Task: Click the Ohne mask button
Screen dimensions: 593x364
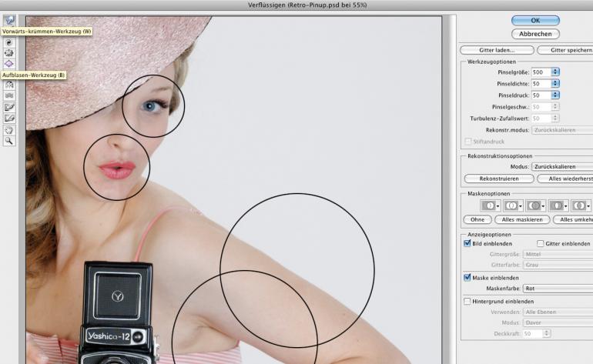Action: pyautogui.click(x=477, y=219)
